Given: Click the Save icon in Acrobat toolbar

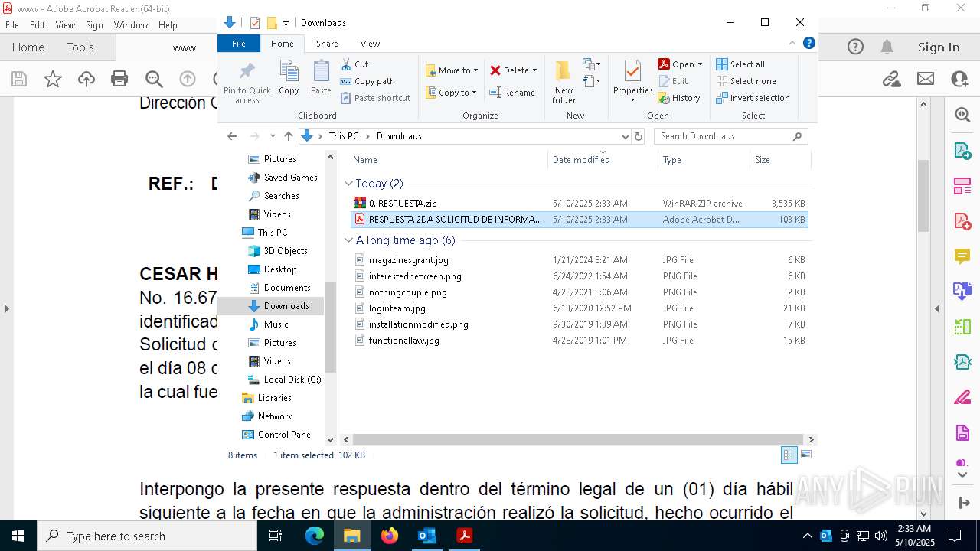Looking at the screenshot, I should click(x=19, y=78).
